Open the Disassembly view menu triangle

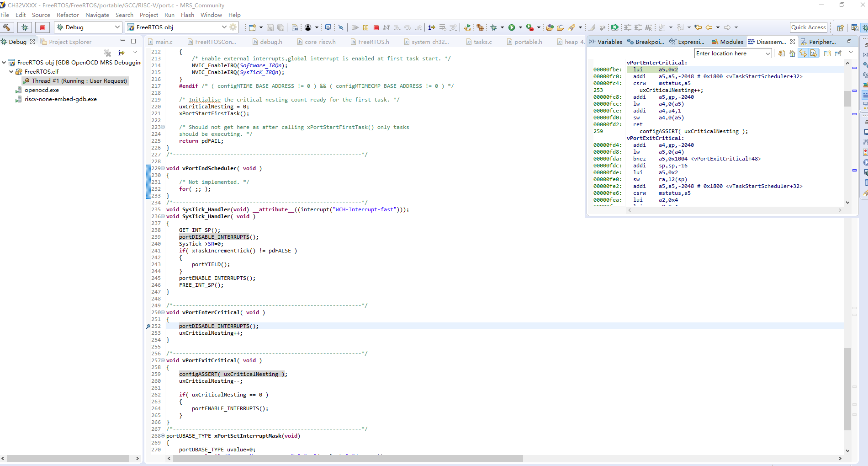click(x=851, y=52)
